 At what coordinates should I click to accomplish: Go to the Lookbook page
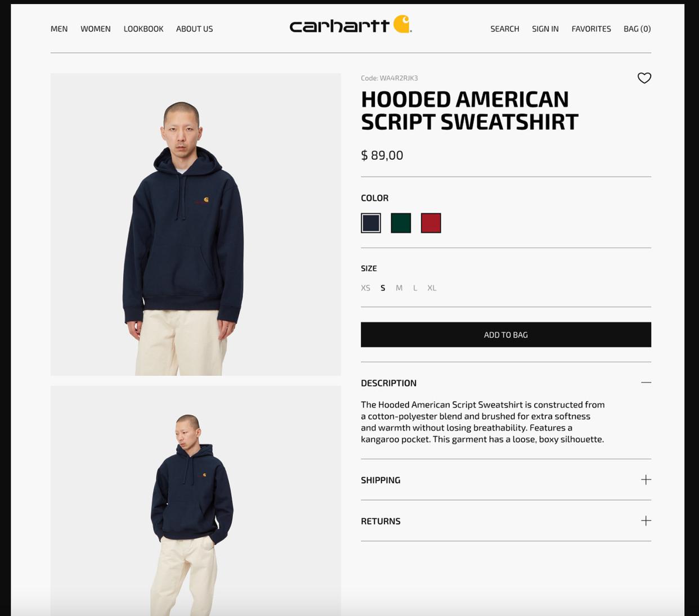point(144,29)
